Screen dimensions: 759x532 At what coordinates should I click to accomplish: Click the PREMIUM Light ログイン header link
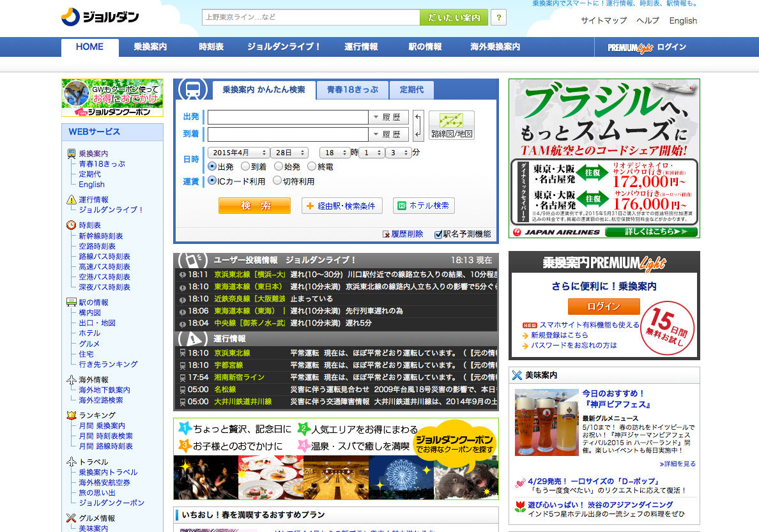(647, 47)
